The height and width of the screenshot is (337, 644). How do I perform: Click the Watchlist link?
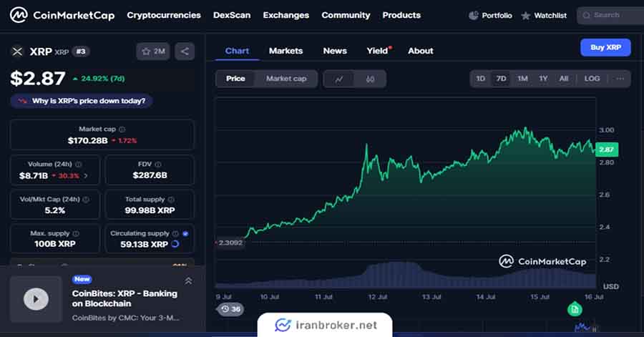coord(550,16)
